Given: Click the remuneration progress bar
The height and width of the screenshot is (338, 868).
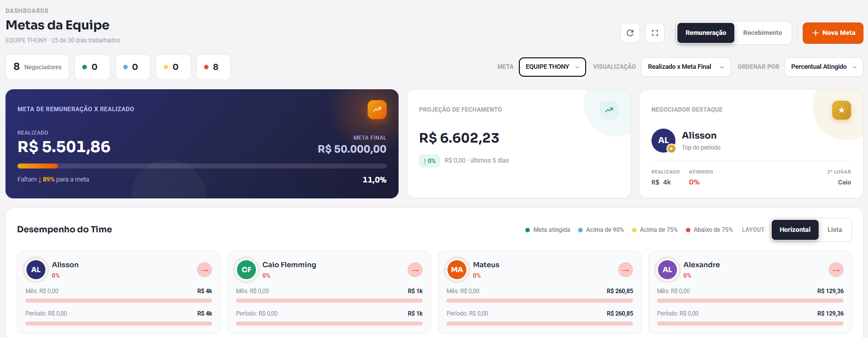Looking at the screenshot, I should point(202,166).
